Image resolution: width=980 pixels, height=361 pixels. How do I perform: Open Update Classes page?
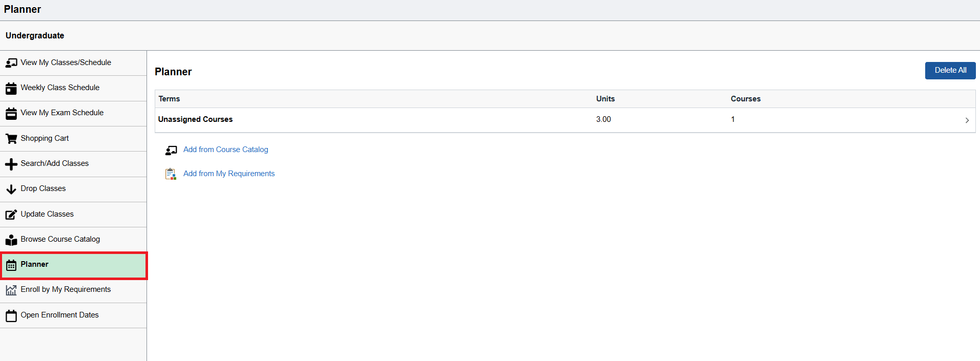[73, 215]
